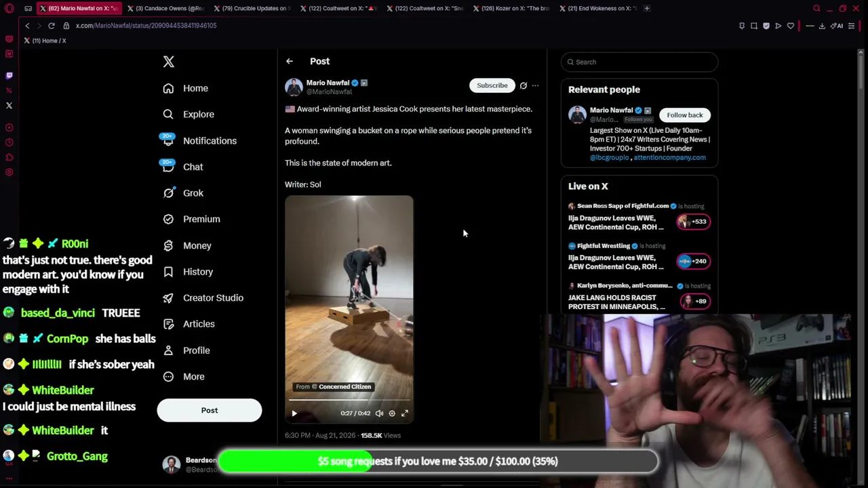Viewport: 868px width, 488px height.
Task: Open the AI button in the browser toolbar
Action: point(838,26)
